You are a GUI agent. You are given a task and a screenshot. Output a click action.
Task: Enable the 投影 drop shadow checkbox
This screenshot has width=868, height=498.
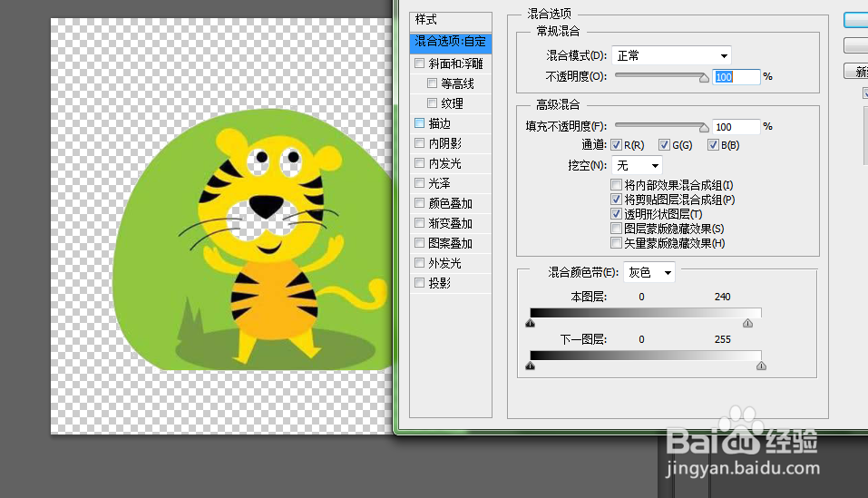pos(420,282)
